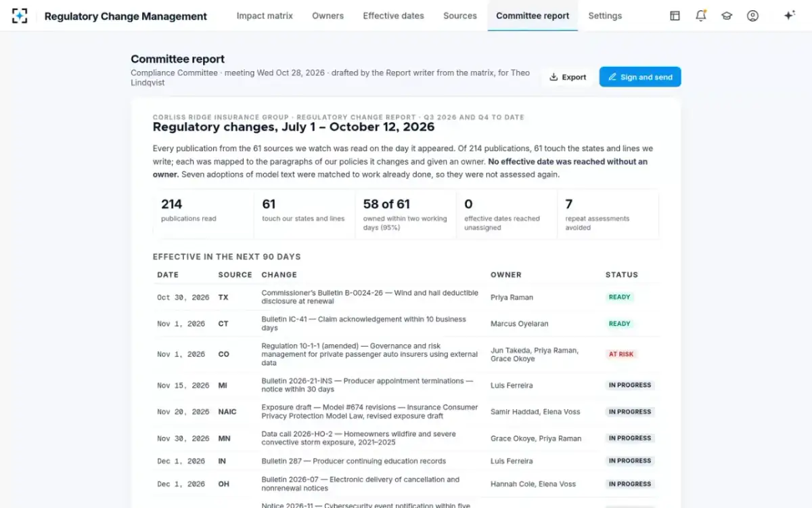Screen dimensions: 812x508
Task: Open the AI sparkle assistant icon
Action: coord(789,16)
